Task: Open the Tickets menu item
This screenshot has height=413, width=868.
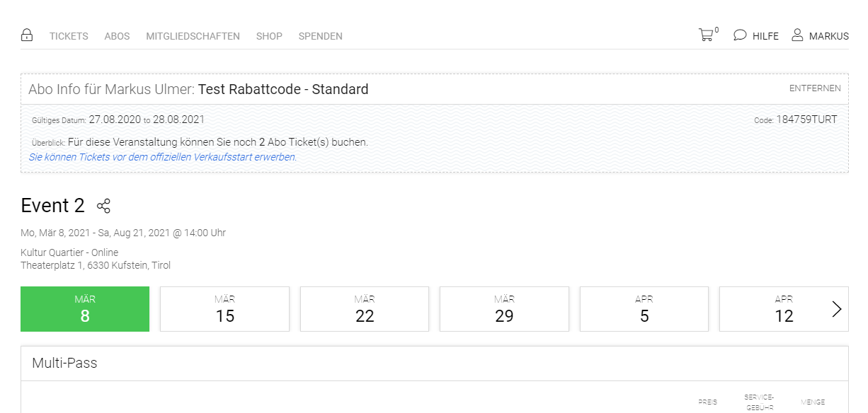Action: [69, 36]
